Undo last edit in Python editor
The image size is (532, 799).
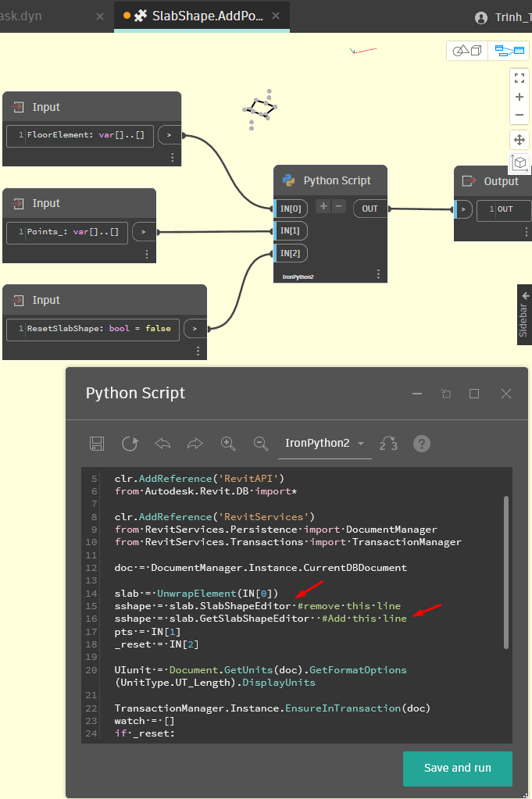(162, 444)
